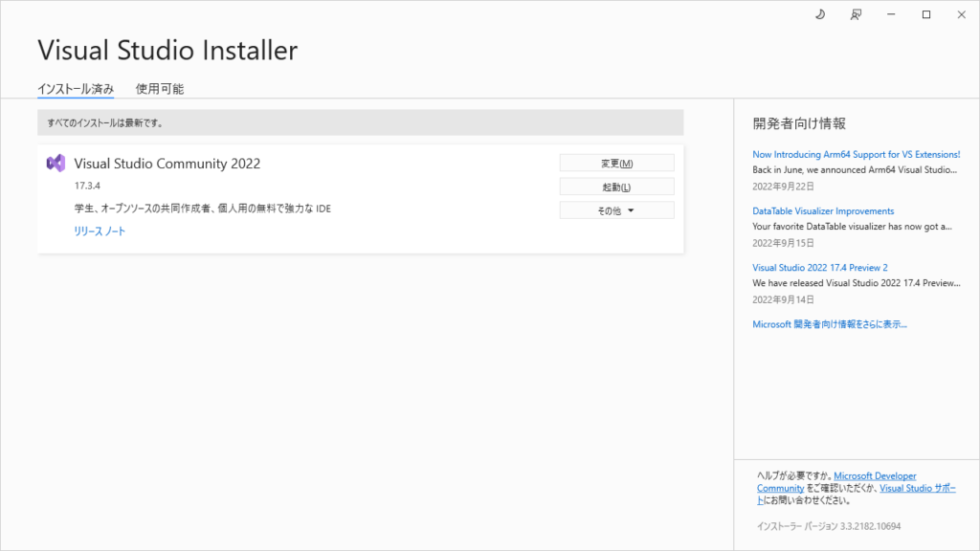The image size is (980, 551).
Task: Open the send feedback icon
Action: click(x=856, y=14)
